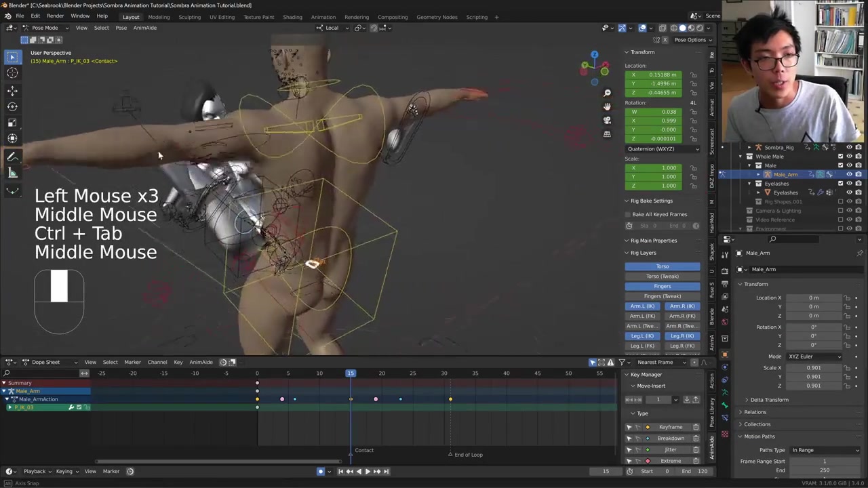Toggle camera view in viewport navigation
This screenshot has width=868, height=488.
pyautogui.click(x=607, y=120)
